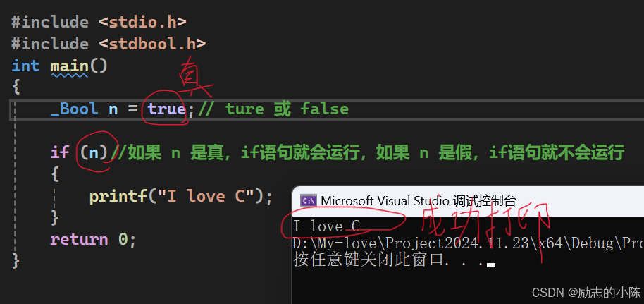
Task: Click the D:\My-love project path line
Action: pos(468,243)
